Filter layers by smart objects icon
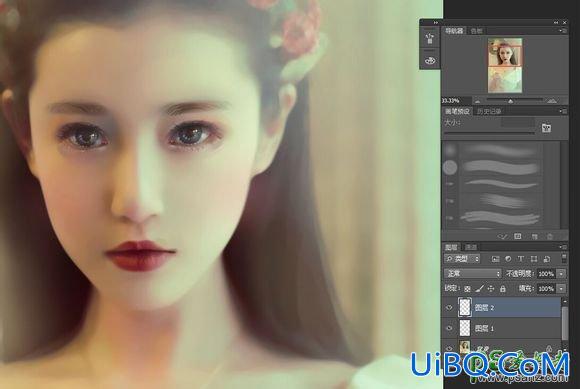The image size is (580, 389). 547,259
